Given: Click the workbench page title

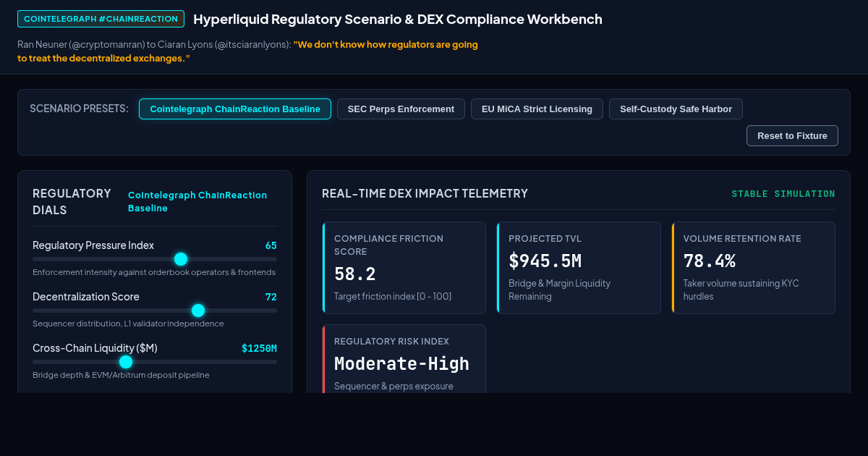Looking at the screenshot, I should click(398, 20).
